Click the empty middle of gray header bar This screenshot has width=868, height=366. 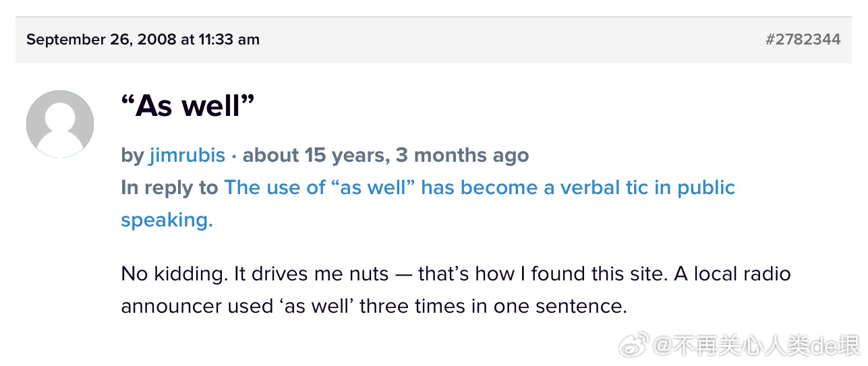click(x=513, y=39)
